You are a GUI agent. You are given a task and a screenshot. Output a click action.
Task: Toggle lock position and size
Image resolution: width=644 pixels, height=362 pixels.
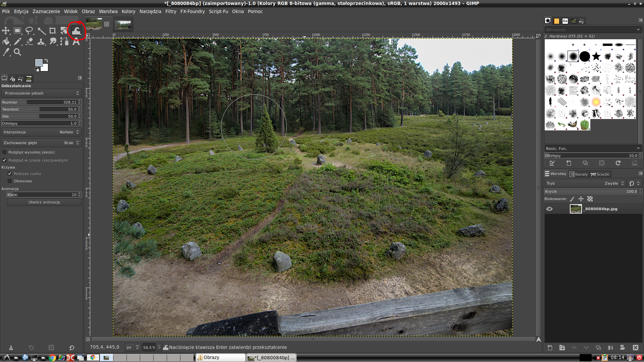581,199
